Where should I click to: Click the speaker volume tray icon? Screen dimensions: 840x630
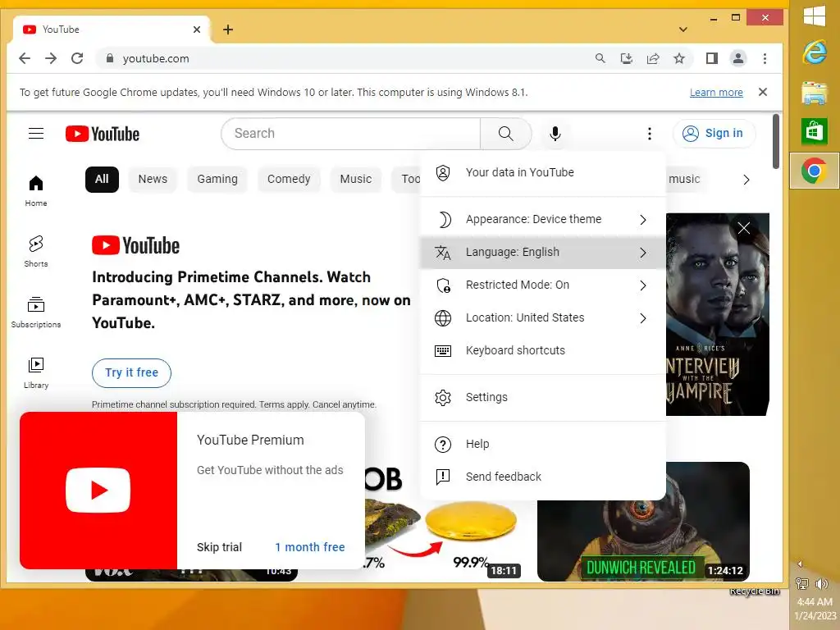click(x=822, y=583)
